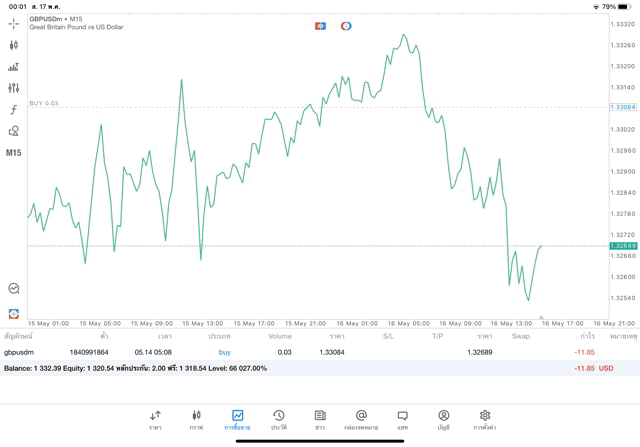Open the ข่าว news tab

pyautogui.click(x=320, y=419)
